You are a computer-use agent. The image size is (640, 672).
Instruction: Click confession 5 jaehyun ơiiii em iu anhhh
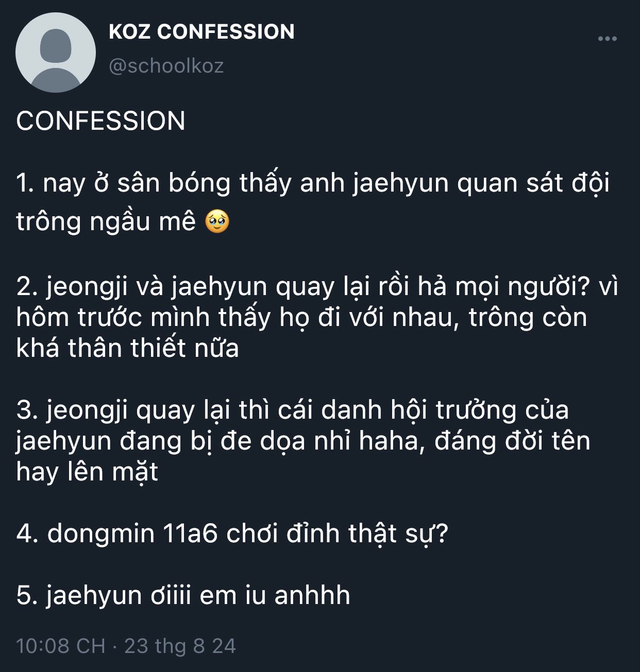tap(183, 595)
